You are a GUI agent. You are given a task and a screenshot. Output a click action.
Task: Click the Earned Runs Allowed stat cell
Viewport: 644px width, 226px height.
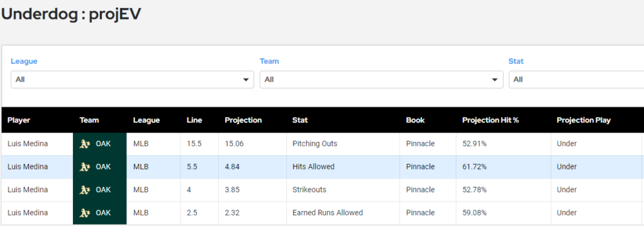click(x=343, y=213)
